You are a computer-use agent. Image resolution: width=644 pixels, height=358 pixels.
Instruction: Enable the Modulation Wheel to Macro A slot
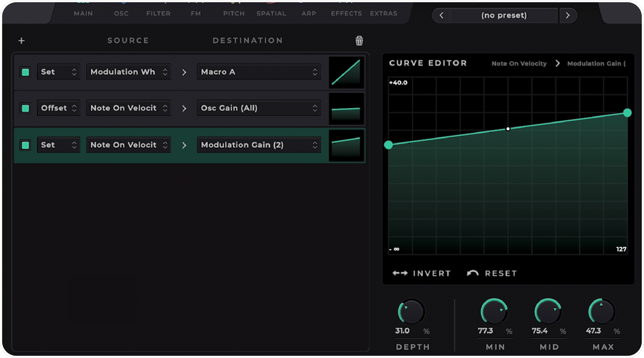coord(25,72)
